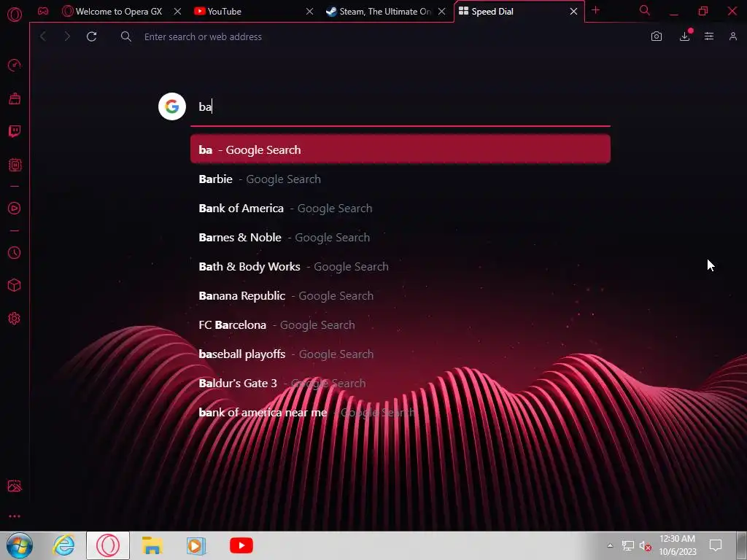The image size is (747, 560).
Task: Open a new tab with plus
Action: [595, 10]
